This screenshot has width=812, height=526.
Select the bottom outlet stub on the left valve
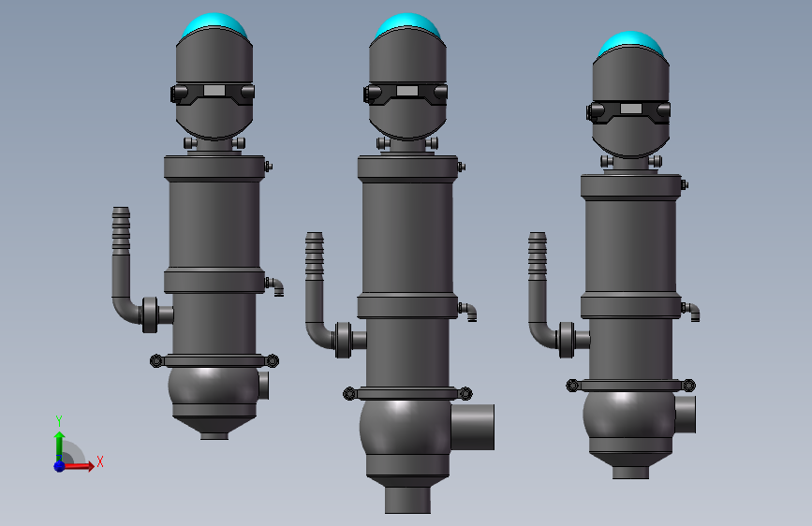214,436
